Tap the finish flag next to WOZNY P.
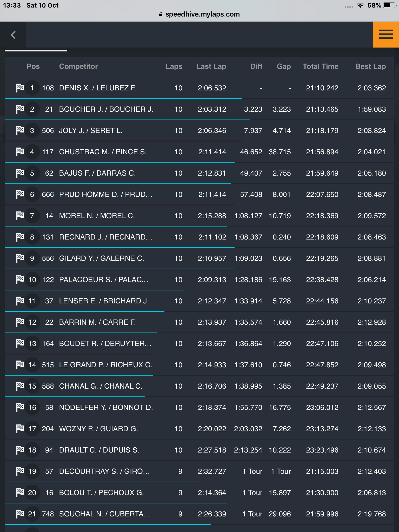Screen dimensions: 399x532 (20, 429)
